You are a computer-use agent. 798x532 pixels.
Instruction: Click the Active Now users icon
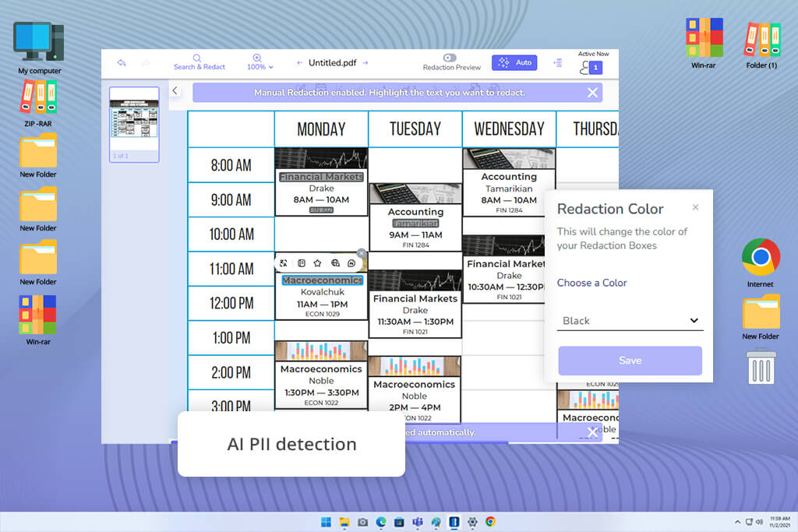pos(591,67)
